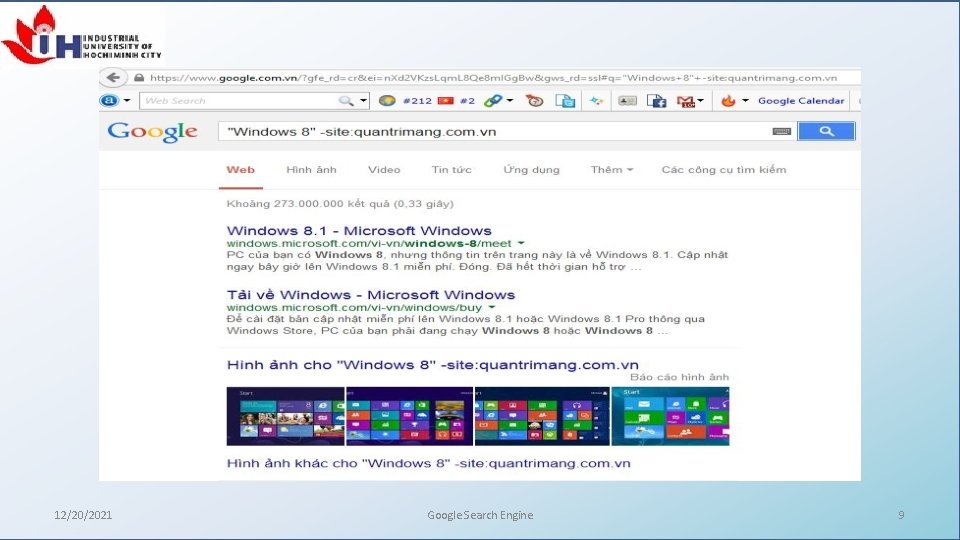The height and width of the screenshot is (540, 960).
Task: Open Google Calendar toolbar link
Action: click(x=801, y=100)
